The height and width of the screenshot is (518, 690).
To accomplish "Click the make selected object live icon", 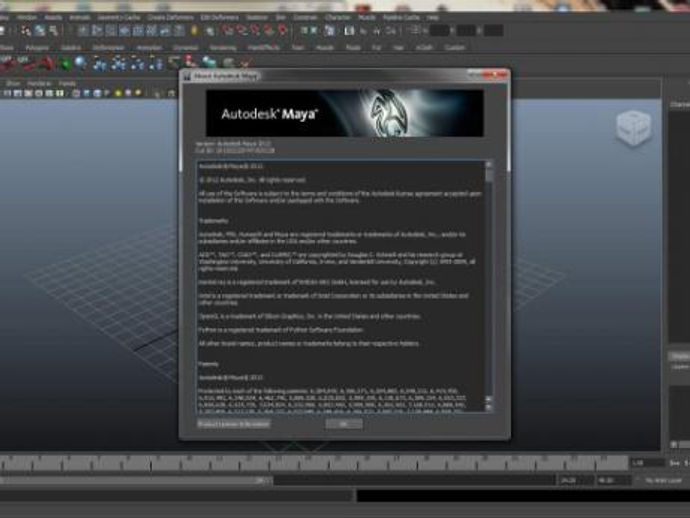I will pyautogui.click(x=282, y=30).
